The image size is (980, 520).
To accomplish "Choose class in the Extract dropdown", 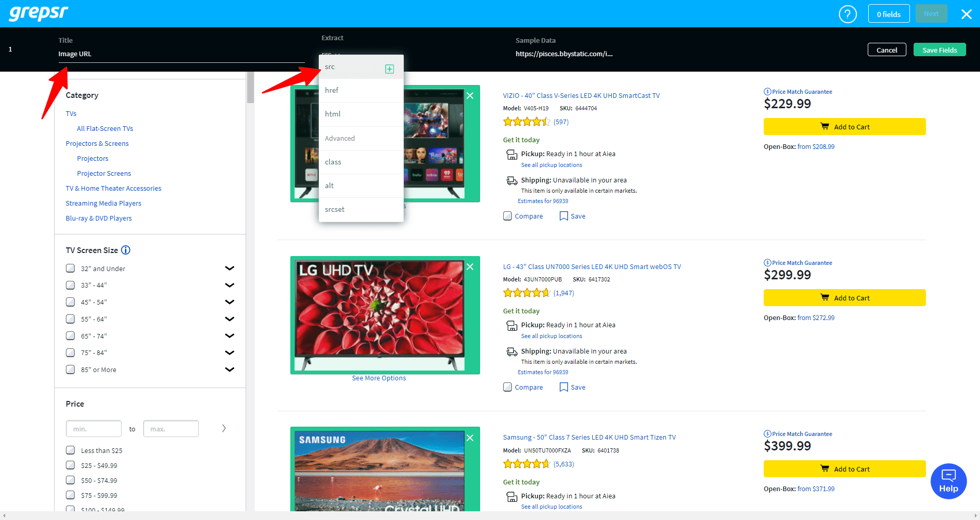I will (361, 162).
